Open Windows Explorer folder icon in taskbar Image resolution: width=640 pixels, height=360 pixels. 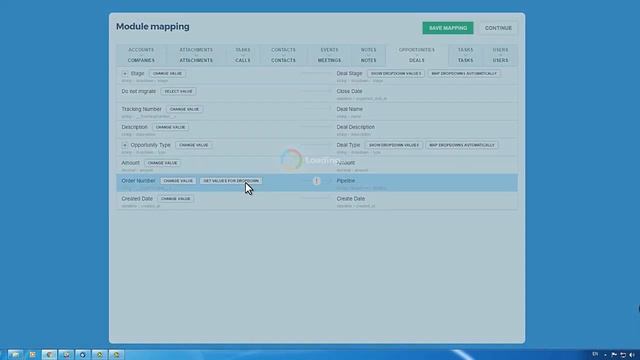(15, 355)
